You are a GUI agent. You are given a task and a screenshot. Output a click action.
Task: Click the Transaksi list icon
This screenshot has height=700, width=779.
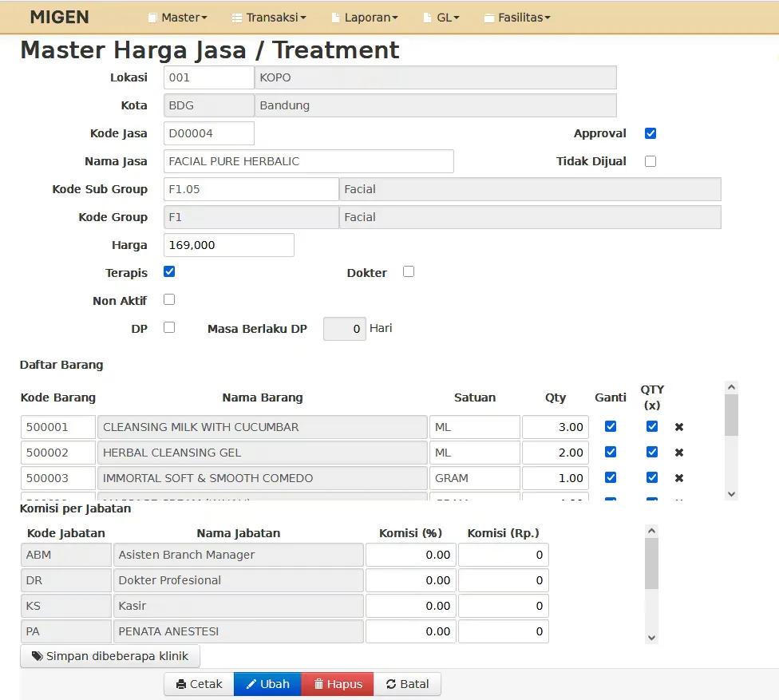tap(237, 18)
